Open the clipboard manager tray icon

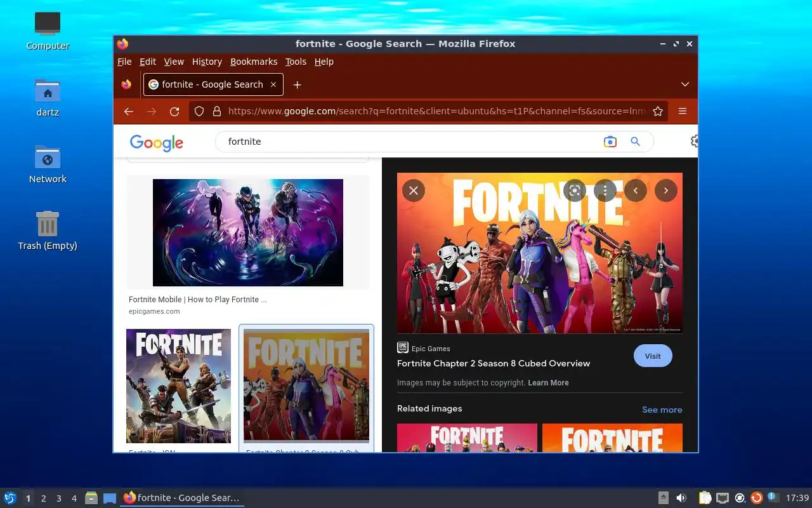click(x=705, y=498)
